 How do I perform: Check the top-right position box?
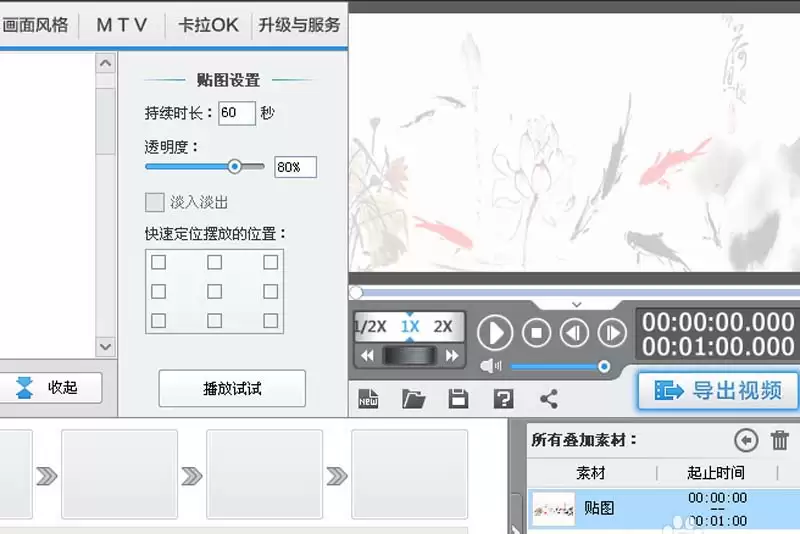(270, 262)
